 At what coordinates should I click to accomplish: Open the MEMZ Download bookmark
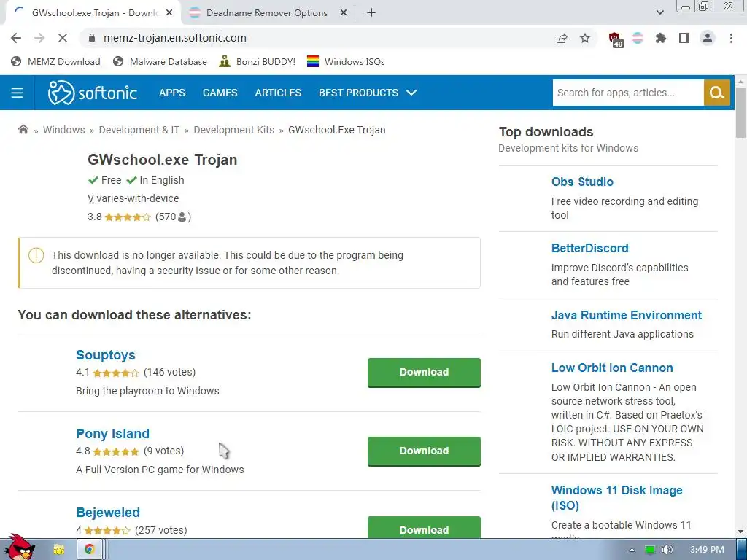click(x=55, y=61)
